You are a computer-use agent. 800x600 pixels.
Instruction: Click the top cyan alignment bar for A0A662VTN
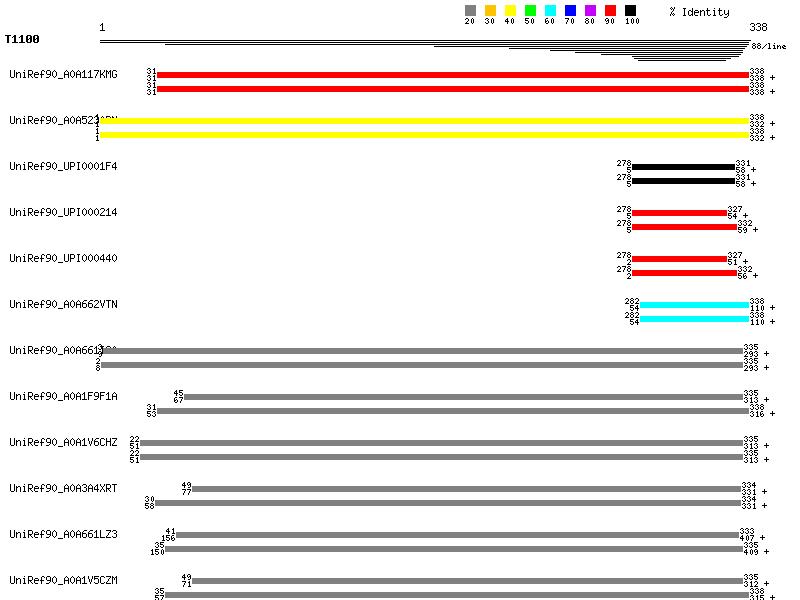[693, 305]
